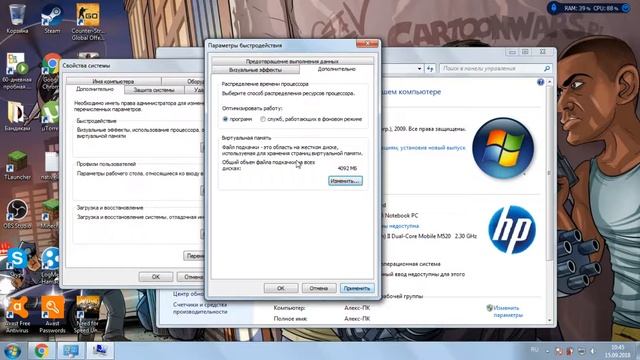The width and height of the screenshot is (640, 360).
Task: Switch to "Предотвращение выполнения данных" tab
Action: point(292,61)
